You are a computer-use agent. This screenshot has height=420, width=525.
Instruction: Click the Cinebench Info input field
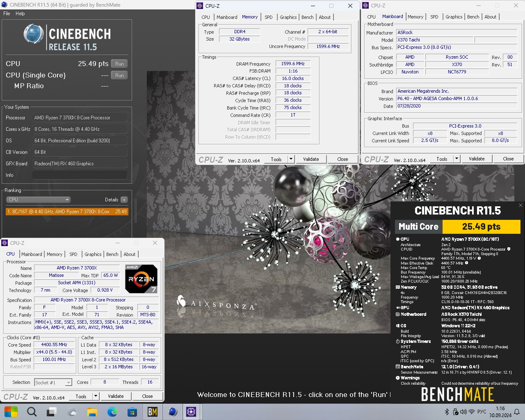80,175
